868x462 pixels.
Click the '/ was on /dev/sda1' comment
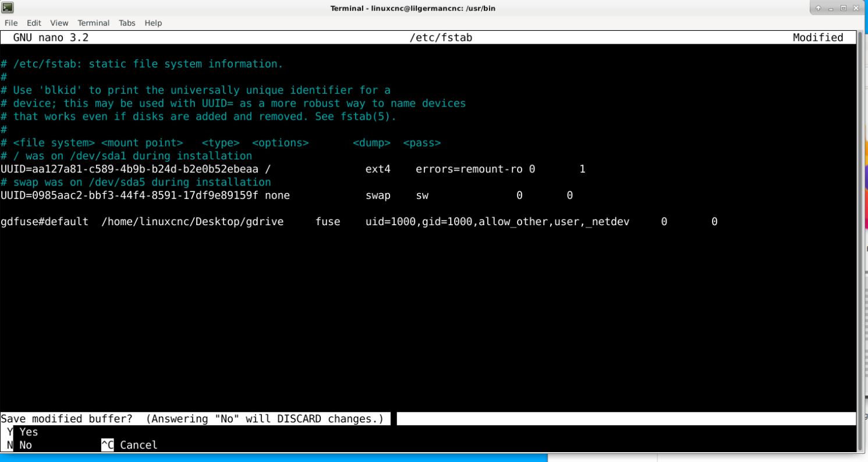[126, 156]
